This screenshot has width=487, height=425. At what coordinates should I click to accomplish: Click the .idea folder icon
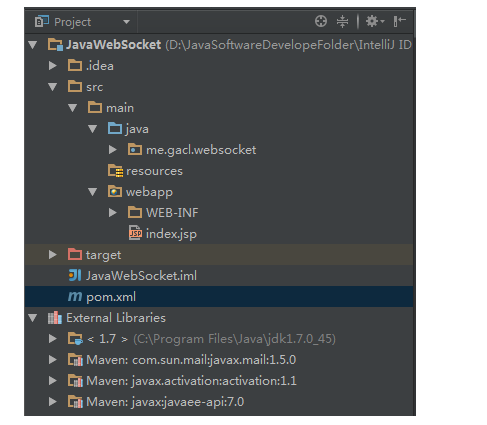pyautogui.click(x=75, y=65)
